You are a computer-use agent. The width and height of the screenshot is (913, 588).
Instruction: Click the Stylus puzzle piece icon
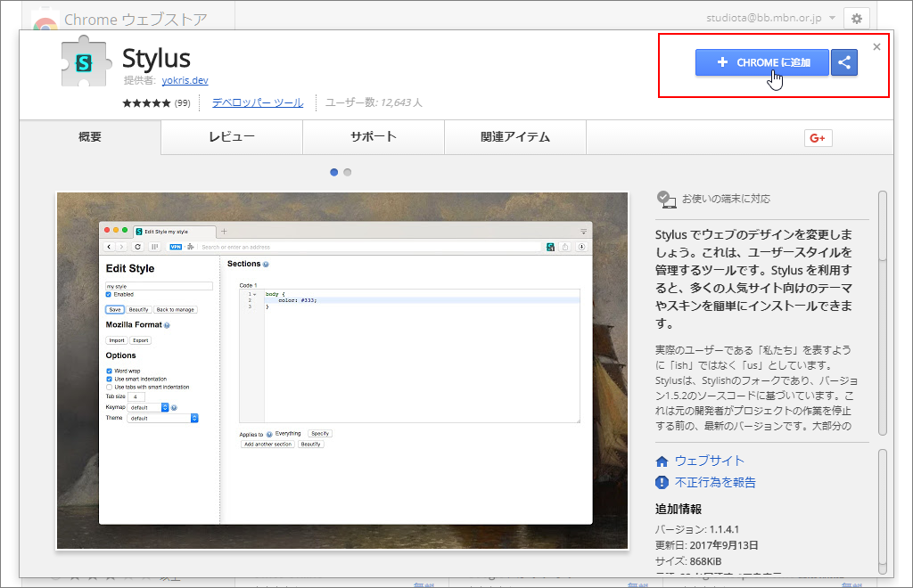(x=86, y=61)
